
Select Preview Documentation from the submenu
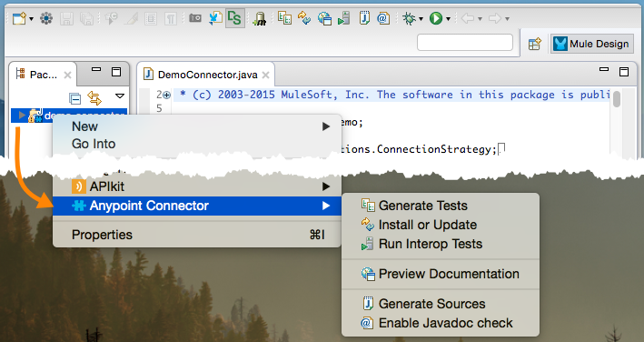[441, 274]
